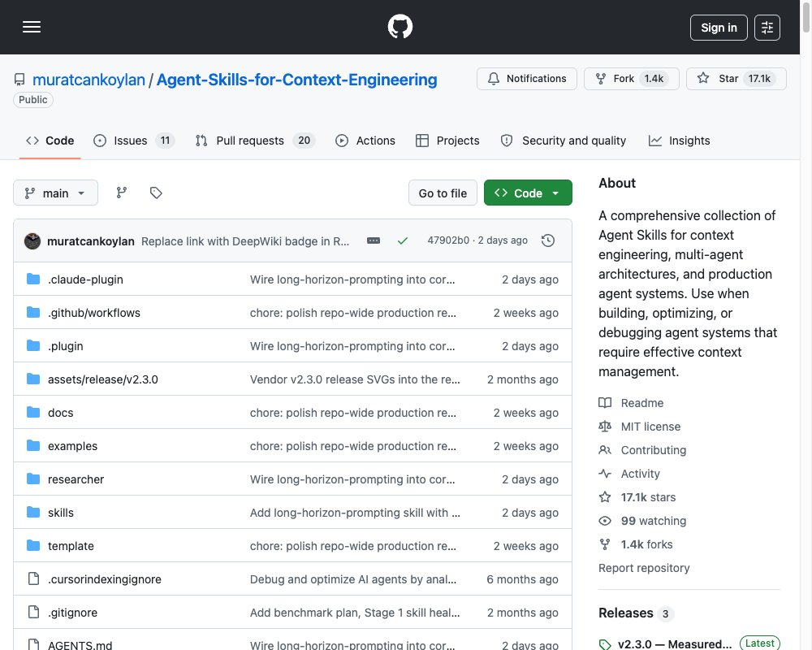Open commit history clock icon
This screenshot has height=650, width=812.
(x=547, y=240)
